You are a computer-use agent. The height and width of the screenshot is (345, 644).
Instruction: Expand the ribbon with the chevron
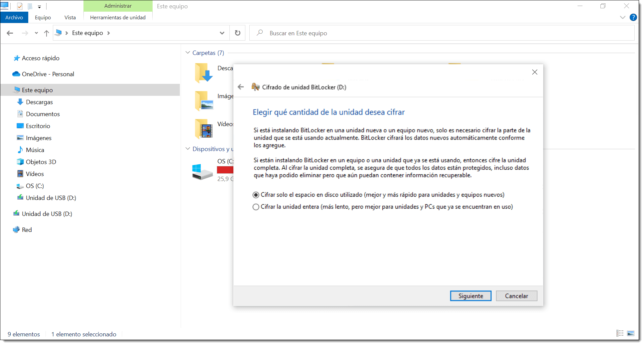pos(623,17)
